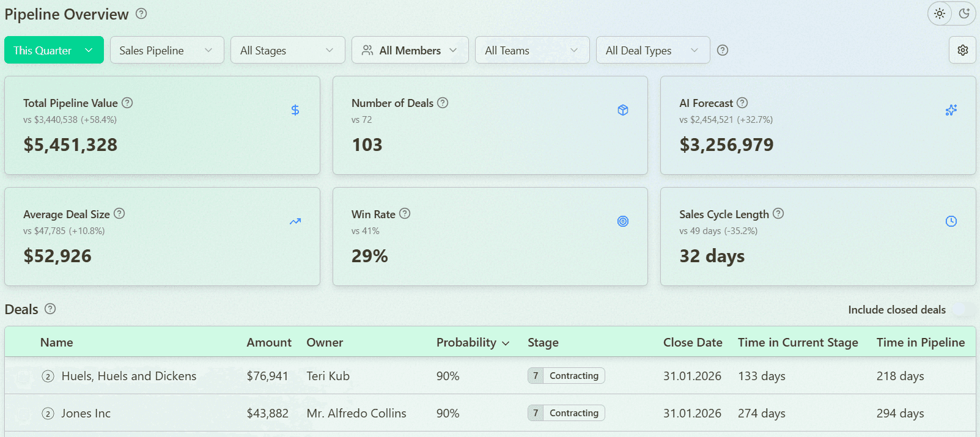
Task: Click count badge beside Jones Inc
Action: (48, 414)
